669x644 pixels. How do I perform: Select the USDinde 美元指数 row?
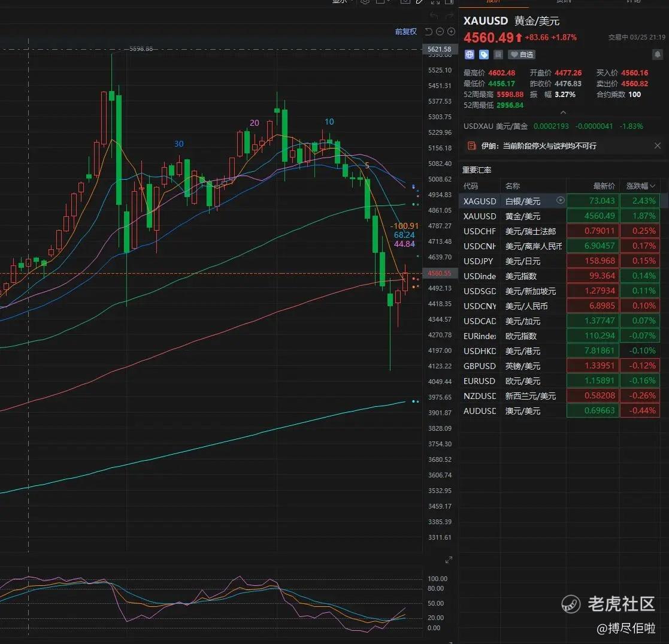pos(559,276)
